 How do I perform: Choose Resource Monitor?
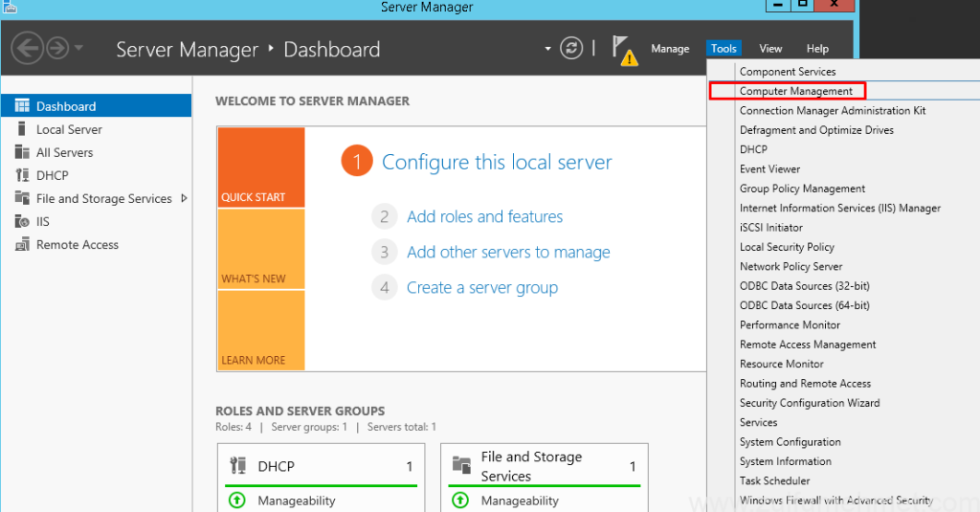tap(781, 364)
